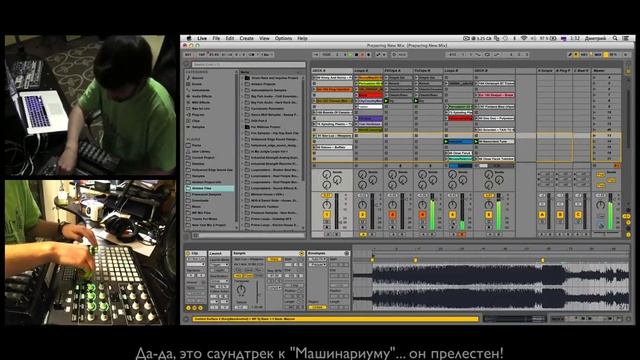Open the Apple menu
This screenshot has width=640, height=360.
click(189, 38)
